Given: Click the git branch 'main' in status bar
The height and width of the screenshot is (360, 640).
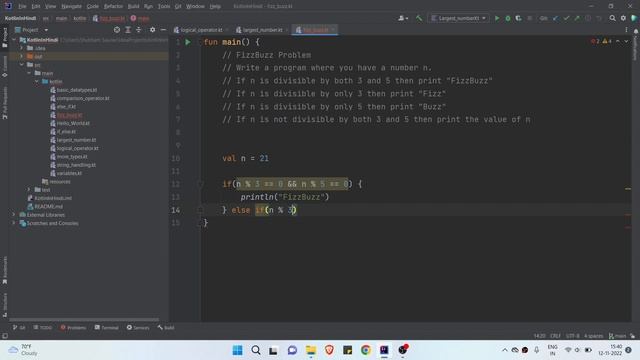Looking at the screenshot, I should 617,336.
